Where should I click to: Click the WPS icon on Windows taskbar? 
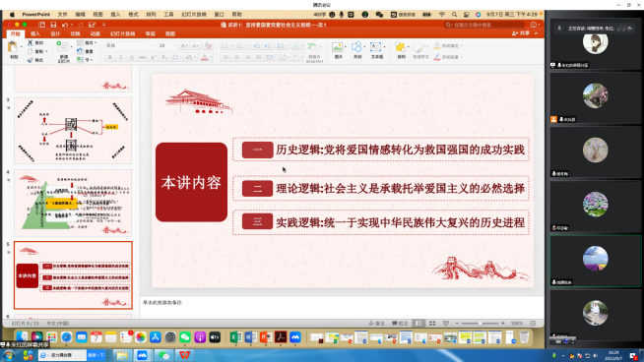tap(185, 355)
